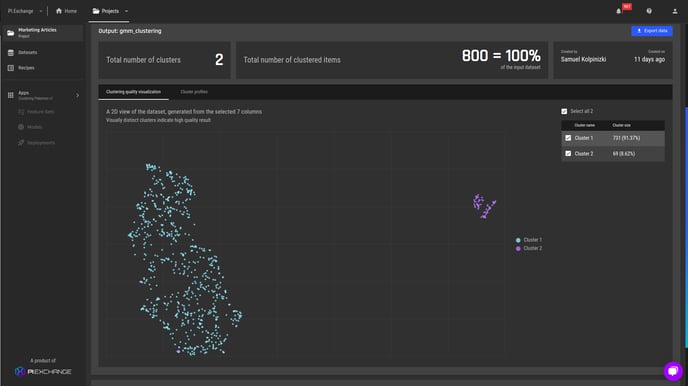Open the notifications bell icon

tap(619, 11)
